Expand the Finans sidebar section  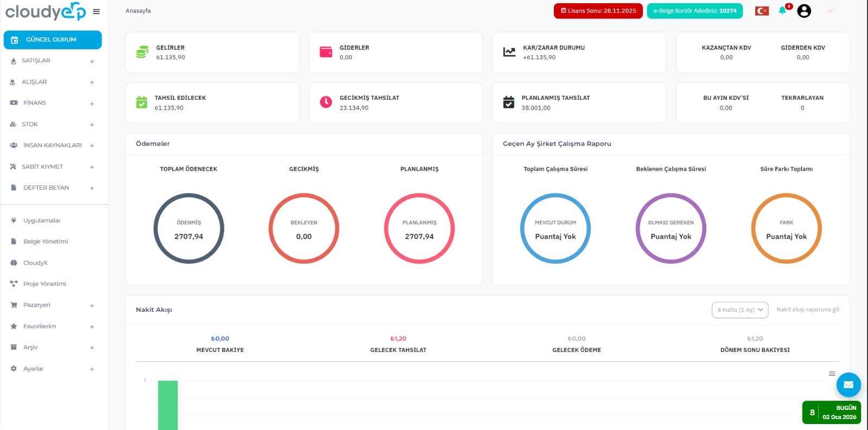[92, 104]
